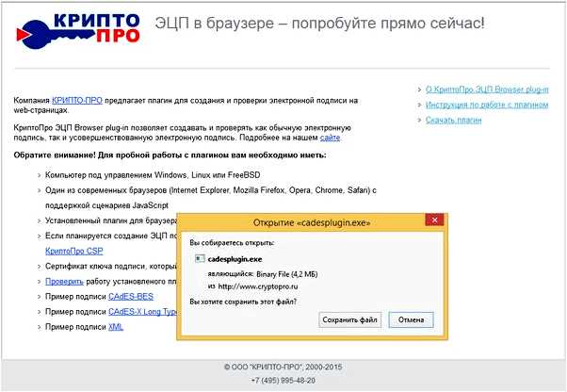This screenshot has width=567, height=392.
Task: Open XML signature example link
Action: 116,327
